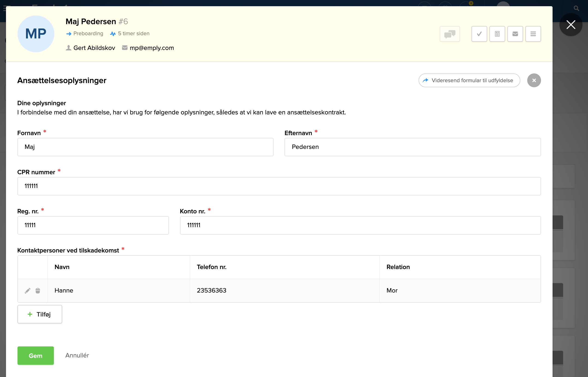The width and height of the screenshot is (588, 377).
Task: Close the candidate overlay with large X
Action: pos(571,25)
